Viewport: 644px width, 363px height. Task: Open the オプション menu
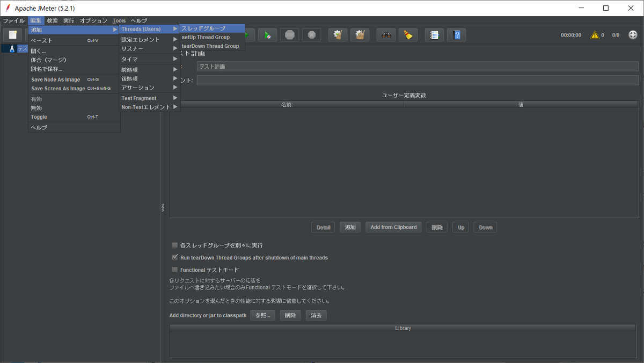pos(93,20)
